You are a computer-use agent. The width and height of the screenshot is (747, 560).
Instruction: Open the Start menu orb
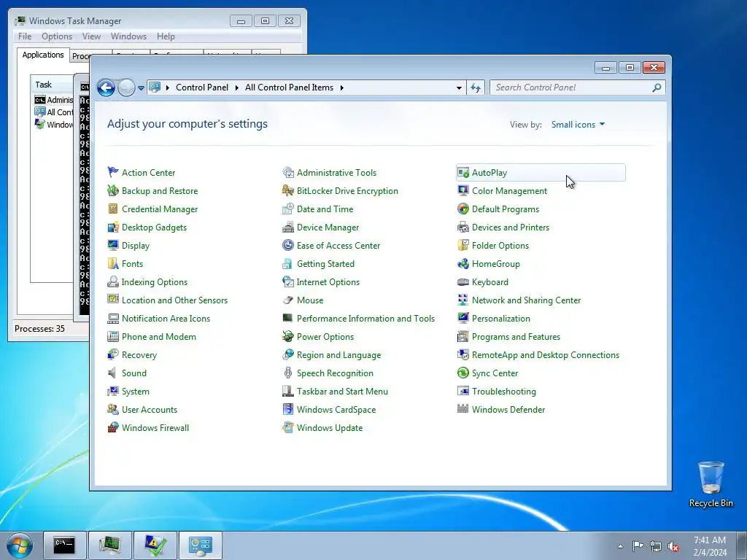coord(19,546)
